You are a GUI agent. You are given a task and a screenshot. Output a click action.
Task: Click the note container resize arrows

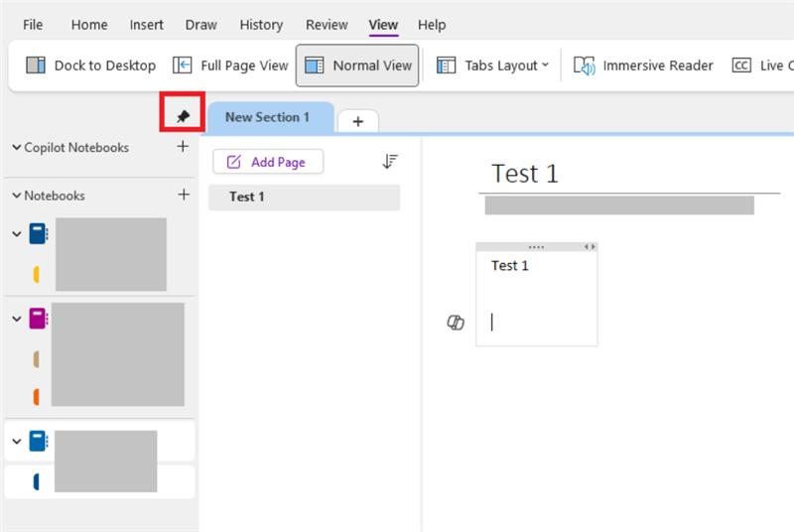[590, 247]
